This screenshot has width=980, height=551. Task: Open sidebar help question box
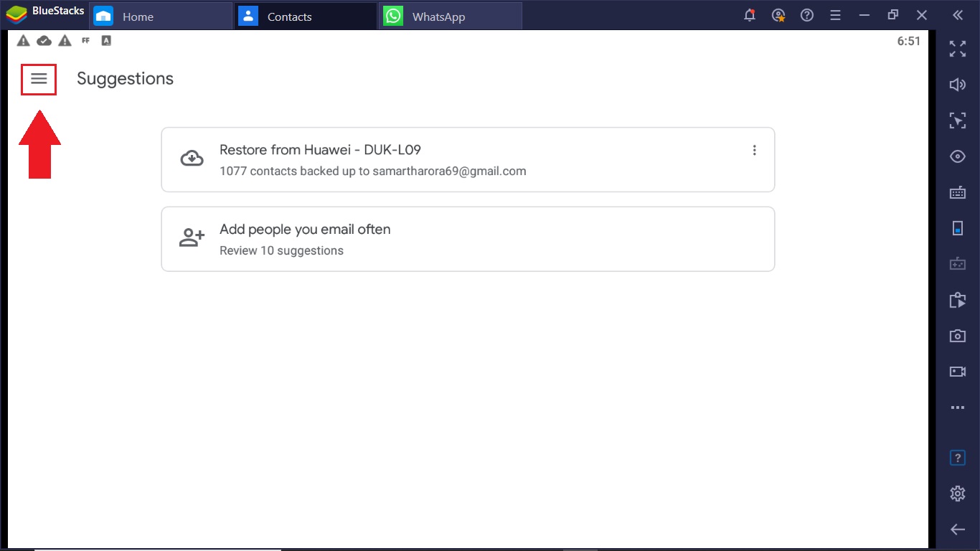click(958, 458)
